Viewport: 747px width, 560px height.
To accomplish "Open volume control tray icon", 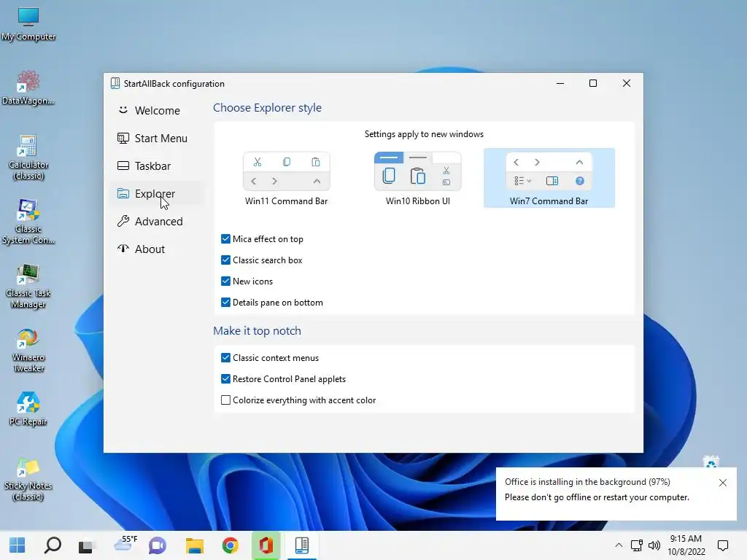I will point(654,545).
